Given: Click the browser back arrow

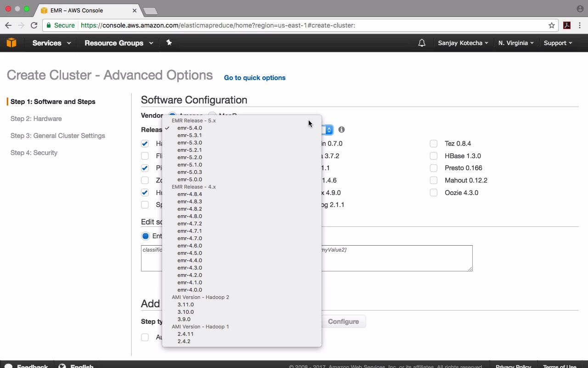Looking at the screenshot, I should point(8,25).
